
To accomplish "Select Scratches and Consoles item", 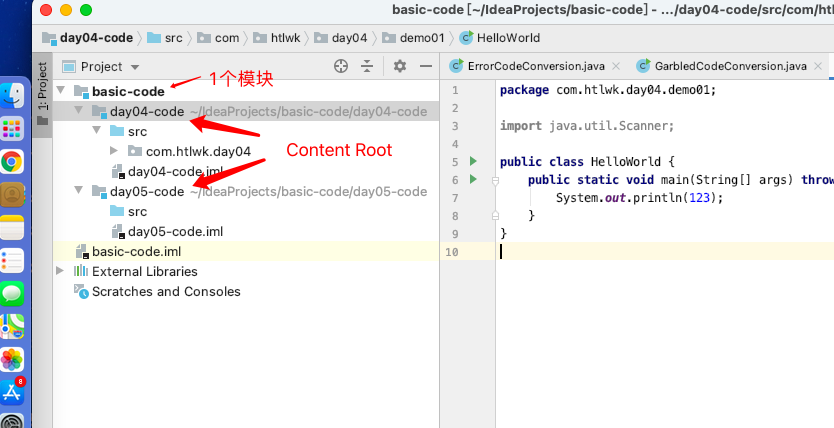I will point(166,291).
